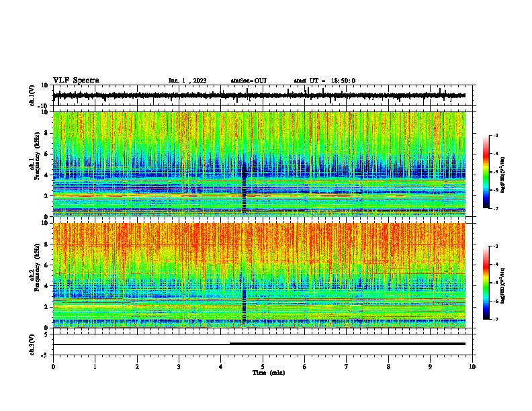Click time axis tick label '6'
Image resolution: width=532 pixels, height=411 pixels.
click(x=305, y=367)
